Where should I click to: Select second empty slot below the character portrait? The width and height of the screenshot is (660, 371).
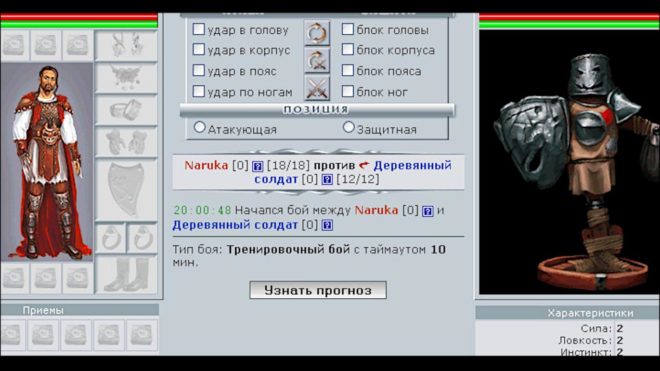click(46, 278)
